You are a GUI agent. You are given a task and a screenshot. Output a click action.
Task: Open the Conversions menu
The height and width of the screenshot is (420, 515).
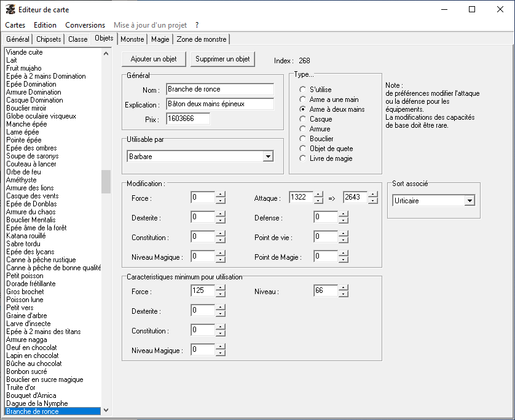(x=85, y=25)
